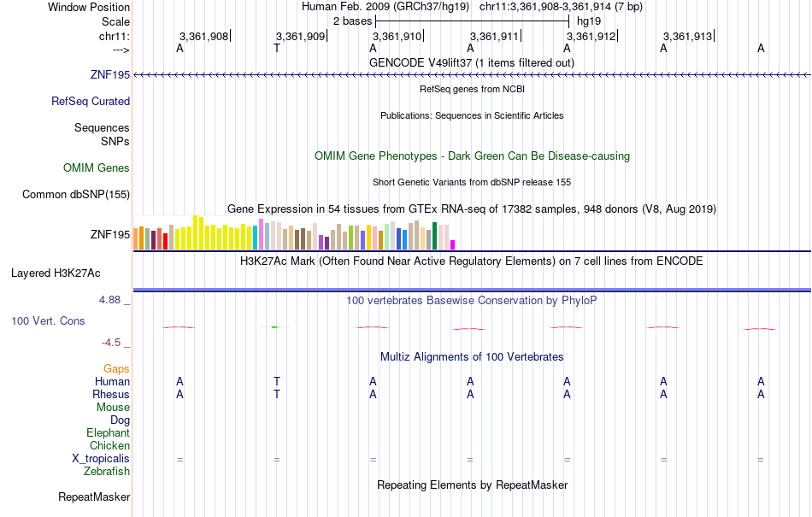Click the ZNF195 gene track label
The height and width of the screenshot is (517, 812).
[109, 74]
